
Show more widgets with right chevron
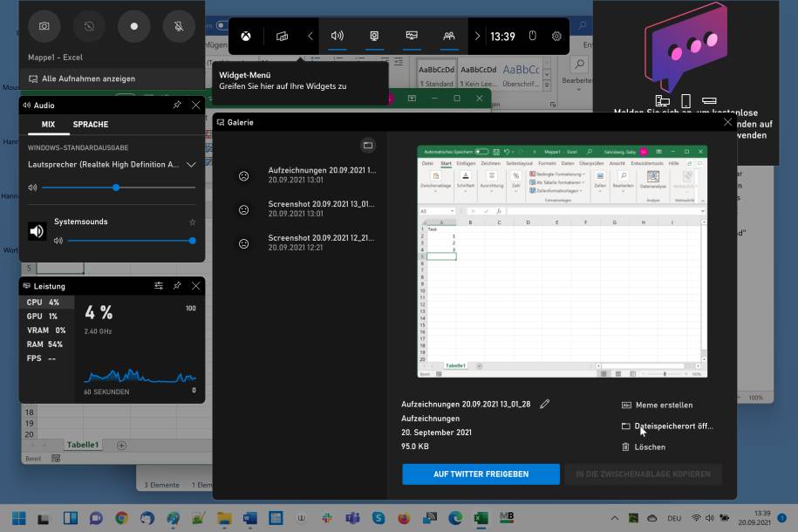pyautogui.click(x=477, y=37)
